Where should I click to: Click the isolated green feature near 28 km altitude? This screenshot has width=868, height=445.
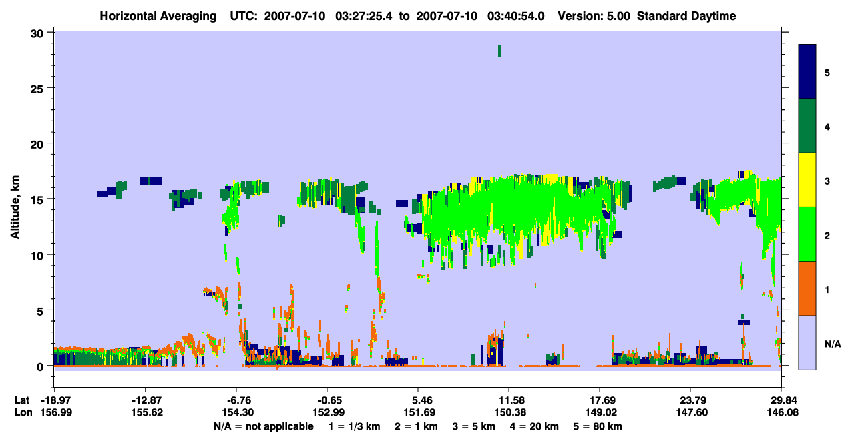click(x=499, y=51)
